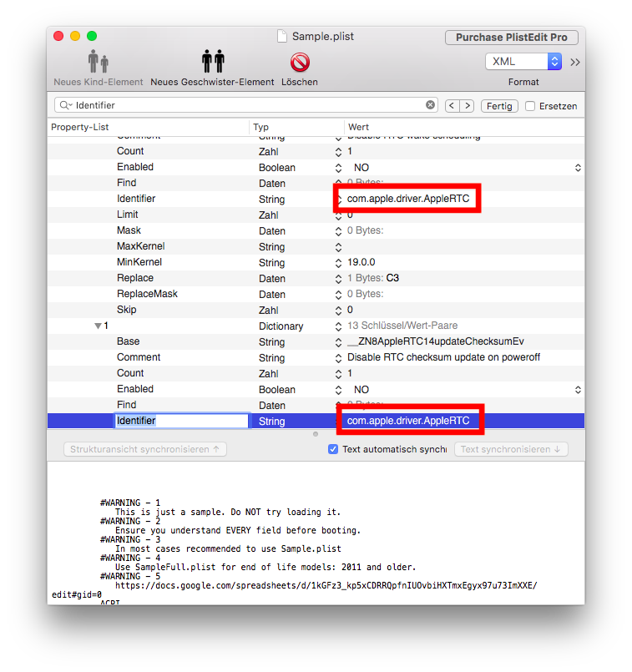Select the ReplaceMask row

point(316,294)
